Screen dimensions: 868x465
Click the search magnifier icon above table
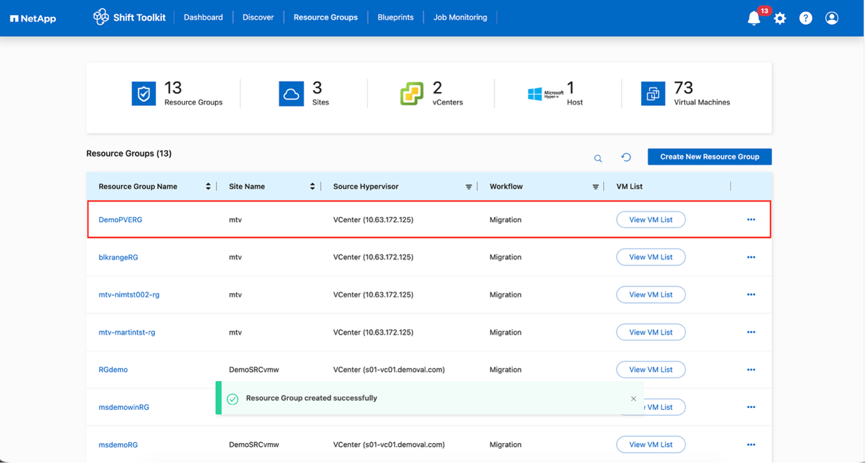598,158
